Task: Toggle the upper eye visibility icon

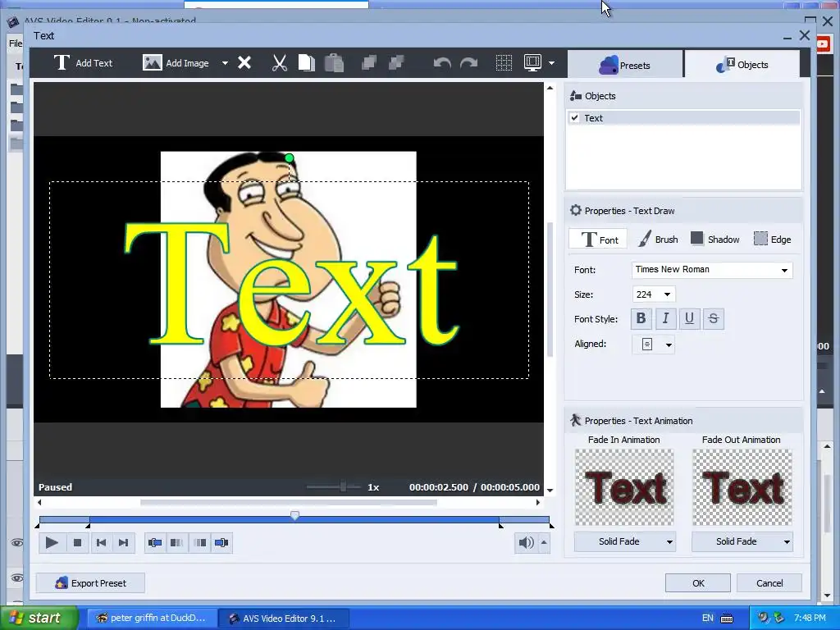Action: pos(16,543)
